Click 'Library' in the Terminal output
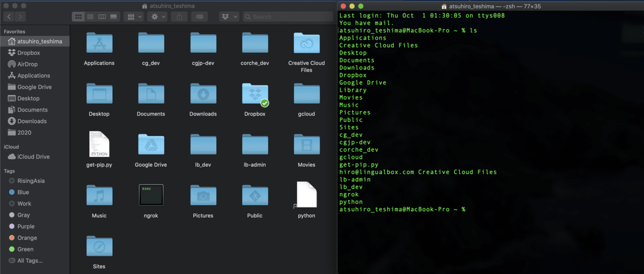 [353, 90]
